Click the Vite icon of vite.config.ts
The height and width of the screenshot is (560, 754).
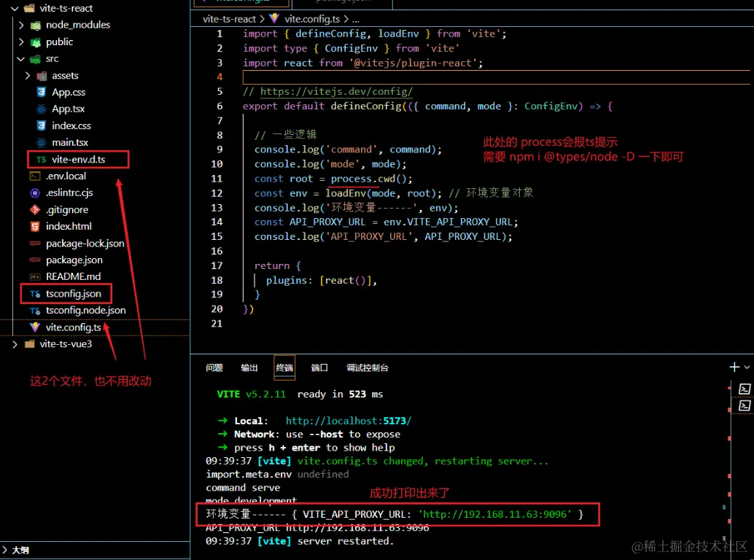(x=34, y=327)
